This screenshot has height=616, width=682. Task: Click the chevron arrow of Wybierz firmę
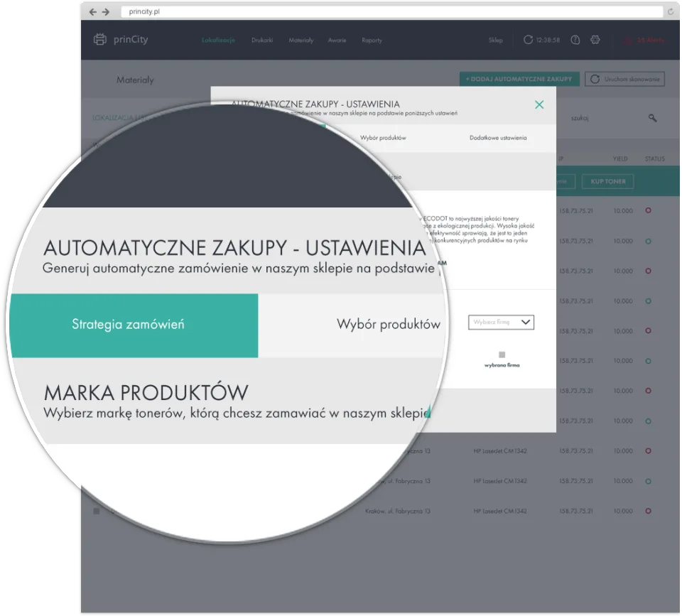(x=526, y=323)
